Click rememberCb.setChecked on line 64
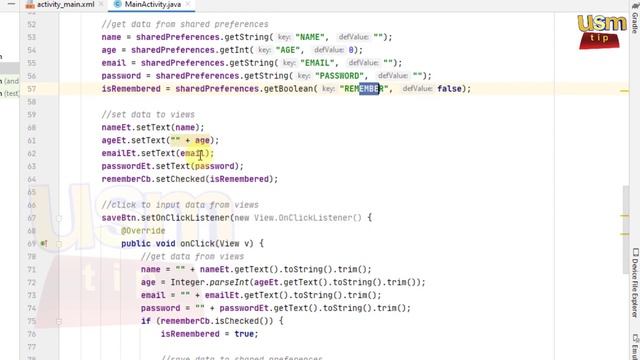640x360 pixels. coord(153,179)
